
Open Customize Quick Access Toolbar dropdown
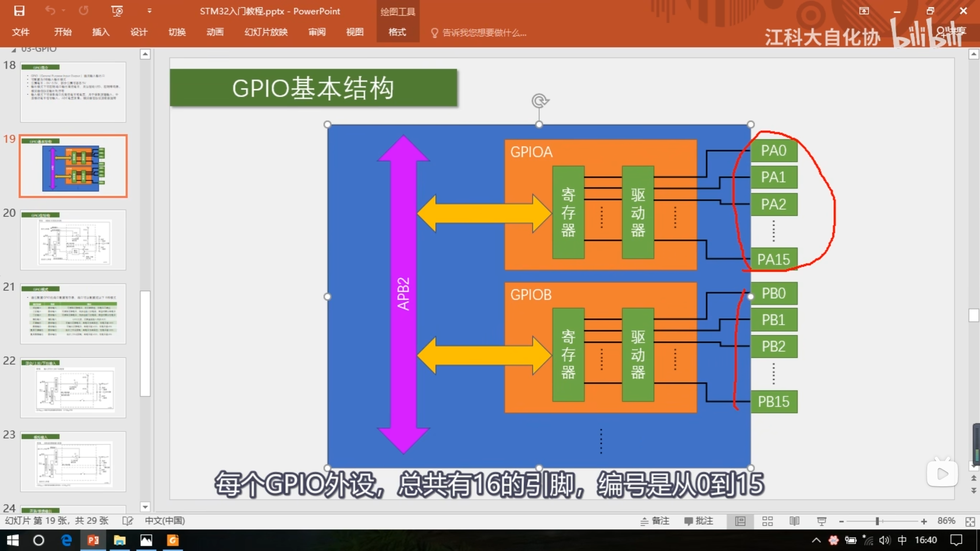coord(150,11)
